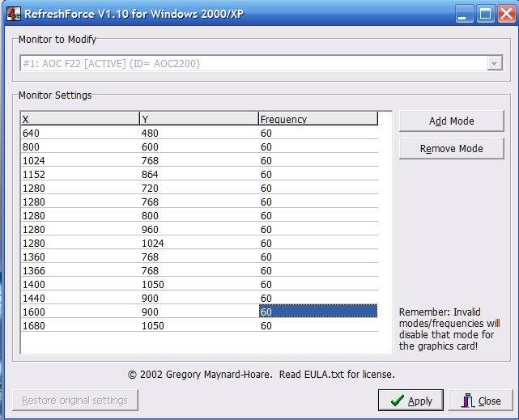
Task: Select the 1024 cell in X column
Action: coord(80,160)
